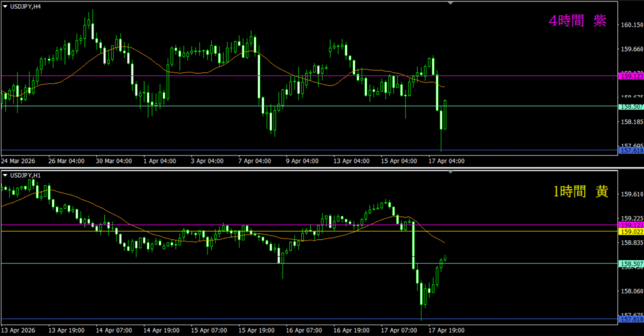The width and height of the screenshot is (644, 336).
Task: Click the blue 157.618 price tag on H1 chart
Action: (x=631, y=319)
